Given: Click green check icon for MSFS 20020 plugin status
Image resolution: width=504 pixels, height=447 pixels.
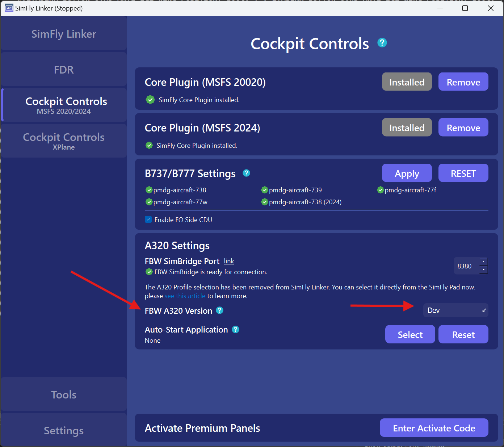Looking at the screenshot, I should coord(150,100).
